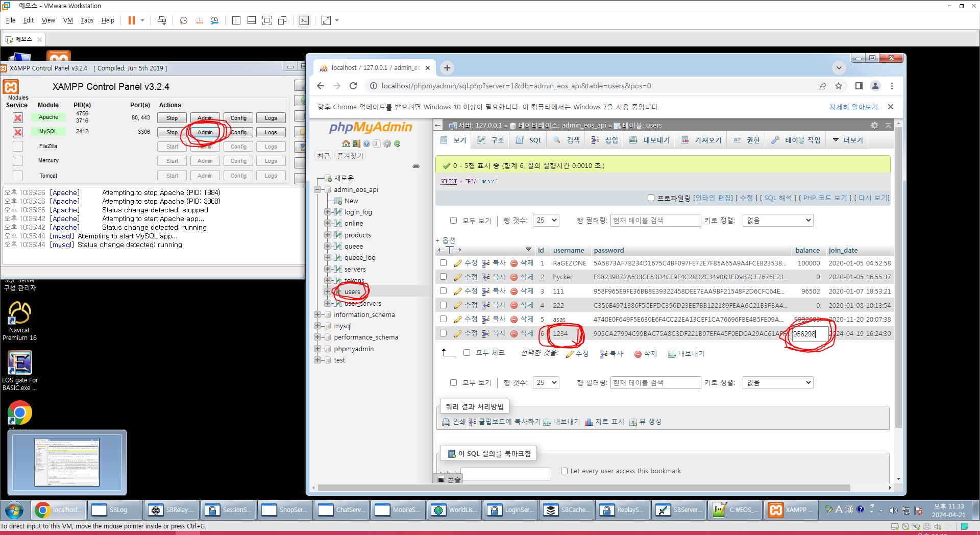Open the products table in tree
Viewport: 980px width, 535px height.
point(357,235)
